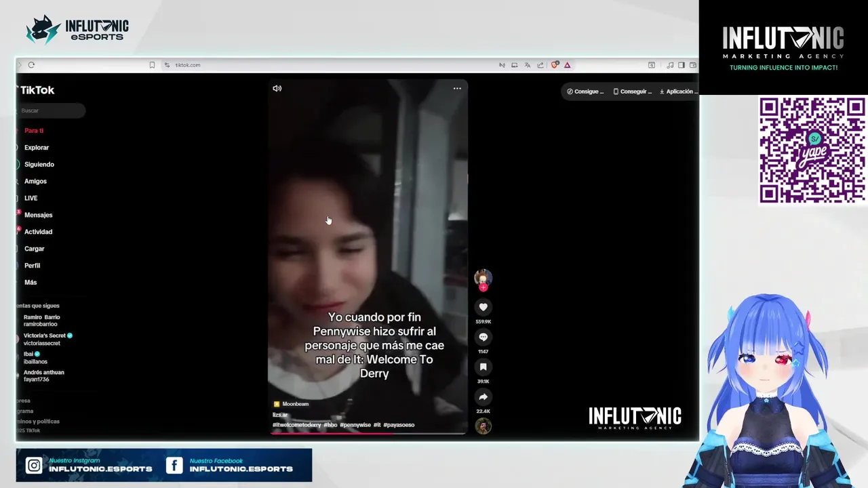This screenshot has height=488, width=868.
Task: Open Andrés anthuan's account
Action: click(x=43, y=375)
